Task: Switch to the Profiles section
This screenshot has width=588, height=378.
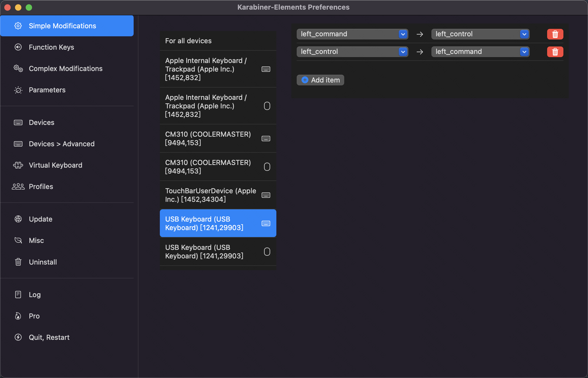Action: [67, 187]
